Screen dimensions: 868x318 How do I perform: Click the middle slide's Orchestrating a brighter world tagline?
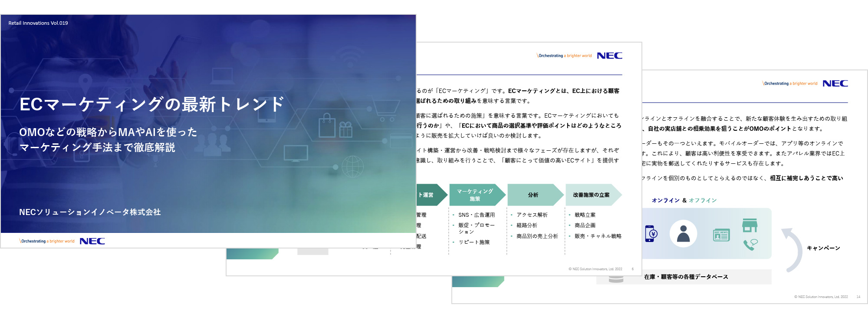tap(564, 56)
